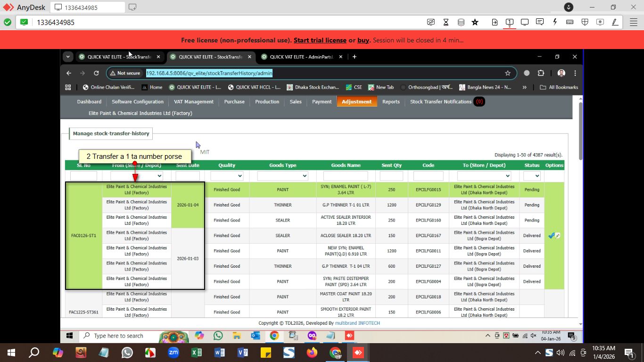The width and height of the screenshot is (644, 362).
Task: Open the AnyDesk chat icon
Action: tap(540, 22)
